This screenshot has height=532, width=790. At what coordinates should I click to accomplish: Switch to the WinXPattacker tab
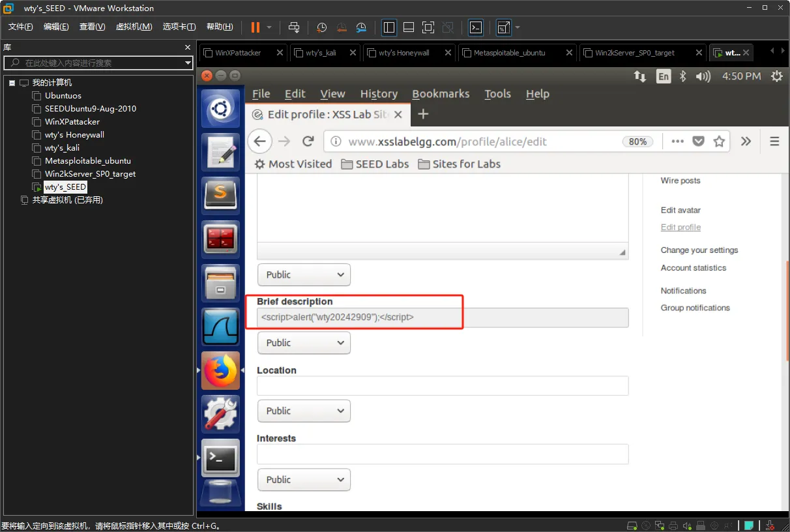(238, 53)
